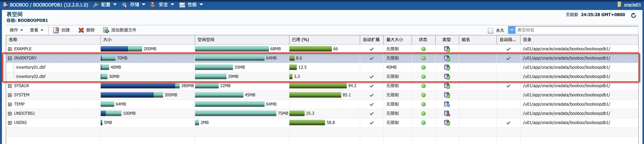Open the Security menu
The width and height of the screenshot is (644, 144).
pyautogui.click(x=163, y=4)
